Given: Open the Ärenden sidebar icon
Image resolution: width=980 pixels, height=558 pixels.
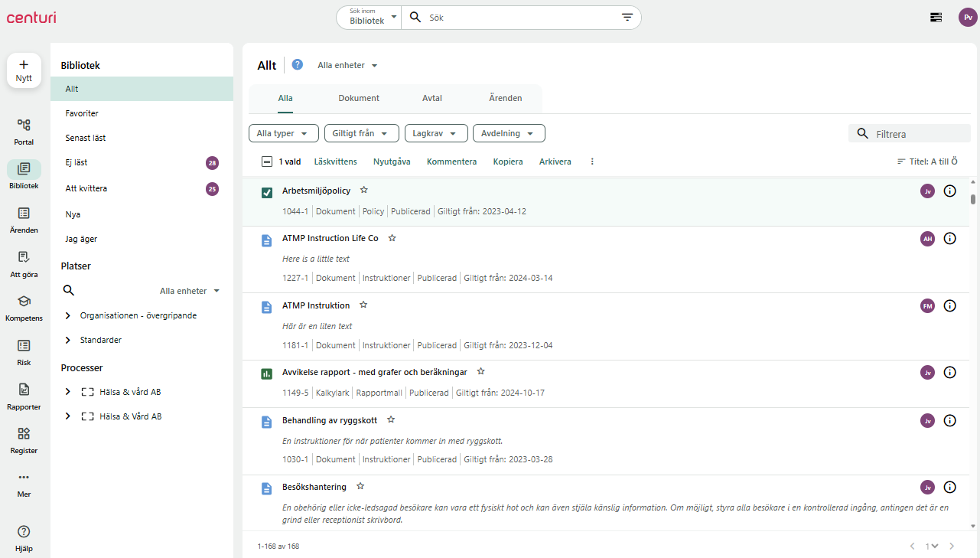Looking at the screenshot, I should click(x=24, y=214).
